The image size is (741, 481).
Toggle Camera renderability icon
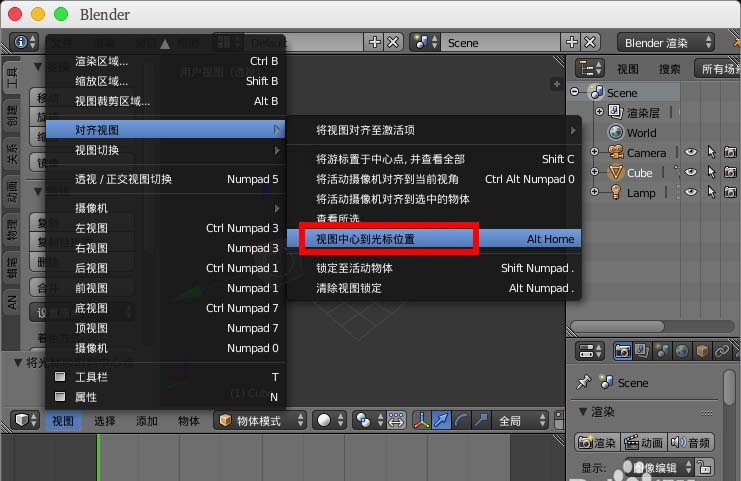coord(730,152)
